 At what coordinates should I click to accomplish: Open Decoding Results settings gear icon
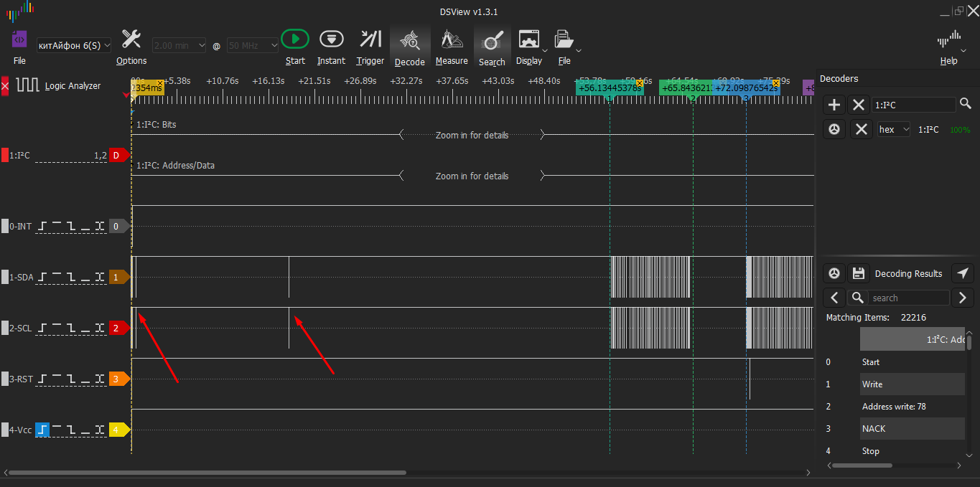[834, 273]
